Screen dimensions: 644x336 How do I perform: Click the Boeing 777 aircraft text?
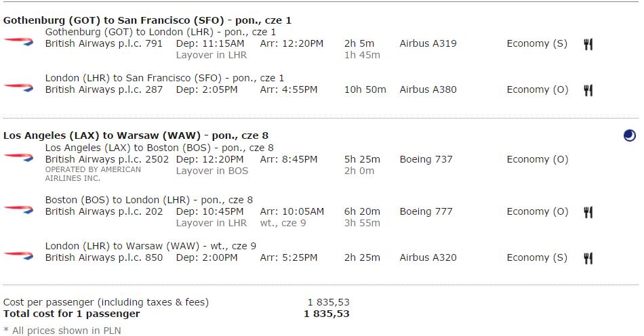pos(426,211)
